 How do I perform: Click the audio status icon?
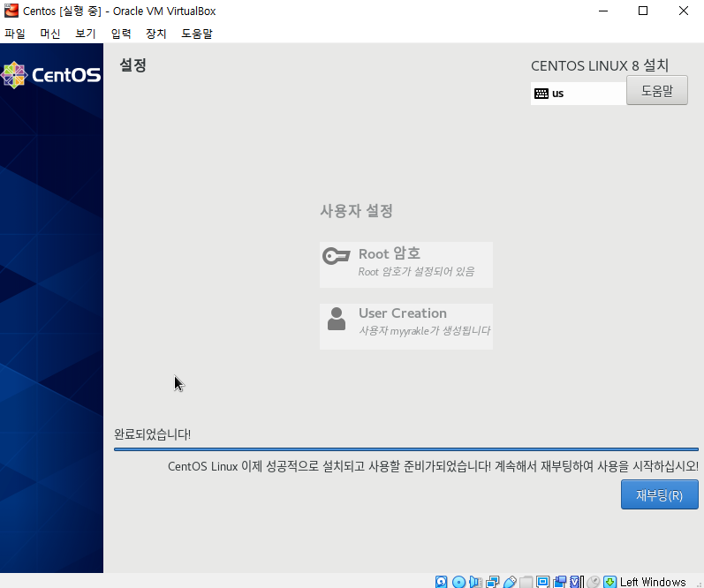[x=475, y=582]
